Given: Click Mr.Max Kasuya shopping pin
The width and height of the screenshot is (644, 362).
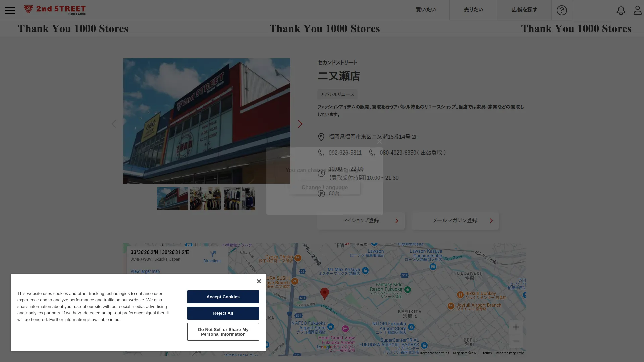Looking at the screenshot, I should click(365, 270).
